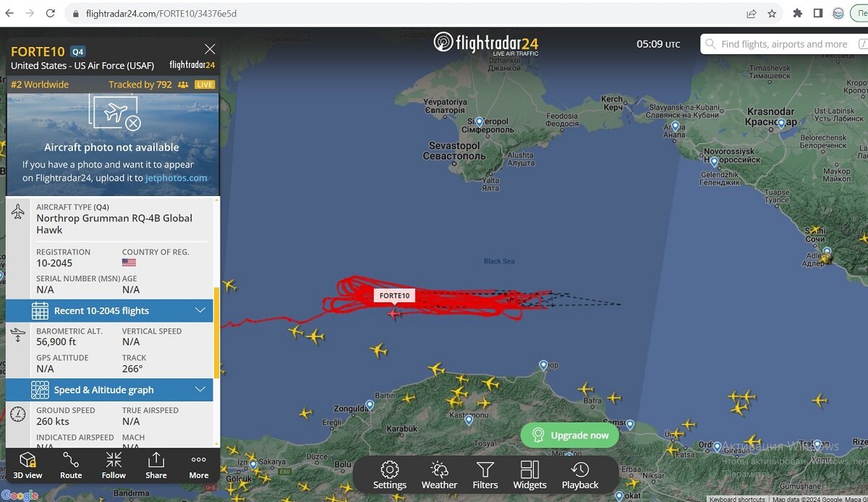
Task: Expand Speed & Altitude graph section
Action: pos(109,390)
